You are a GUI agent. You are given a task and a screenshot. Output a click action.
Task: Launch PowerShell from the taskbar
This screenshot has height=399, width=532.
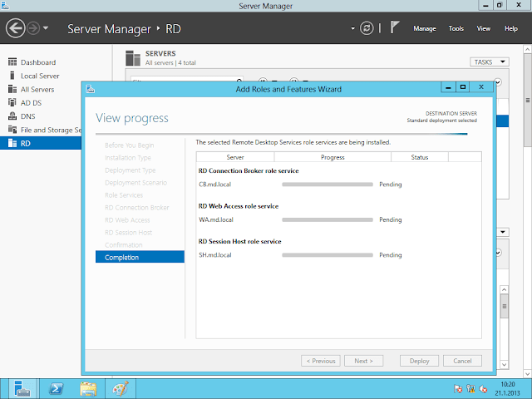point(55,388)
